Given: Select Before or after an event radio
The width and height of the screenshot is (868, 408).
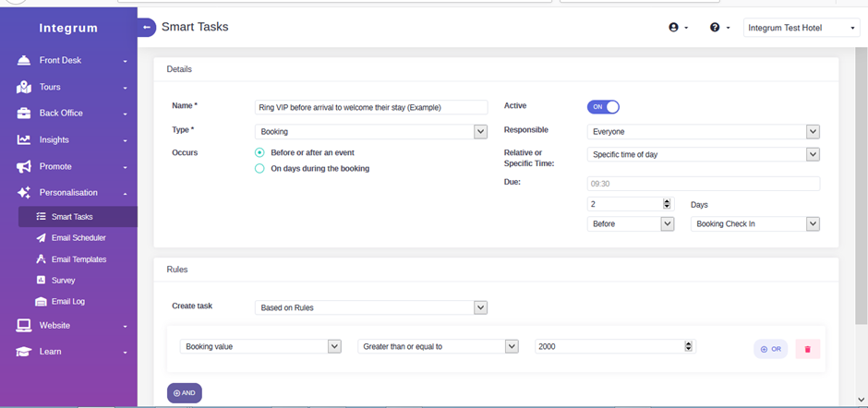Looking at the screenshot, I should (x=259, y=153).
